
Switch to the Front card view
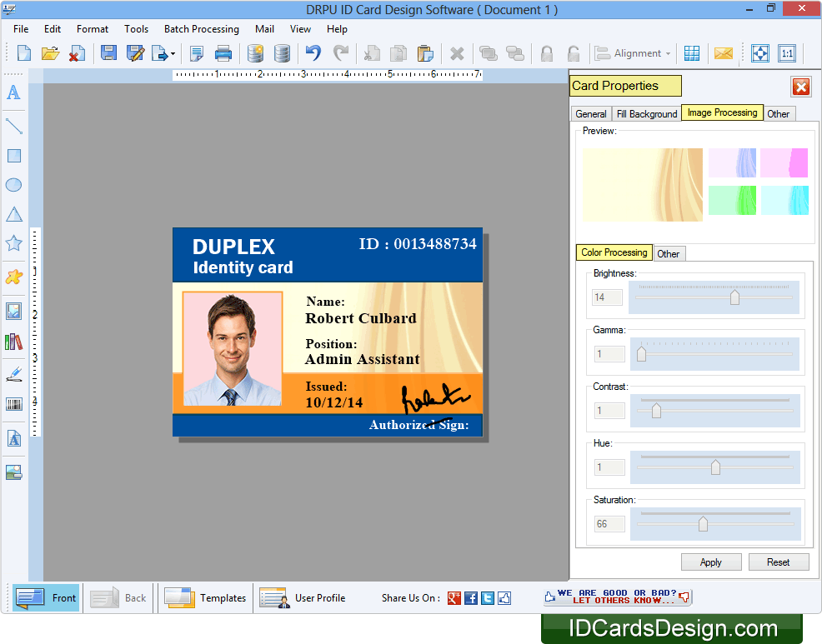[46, 597]
